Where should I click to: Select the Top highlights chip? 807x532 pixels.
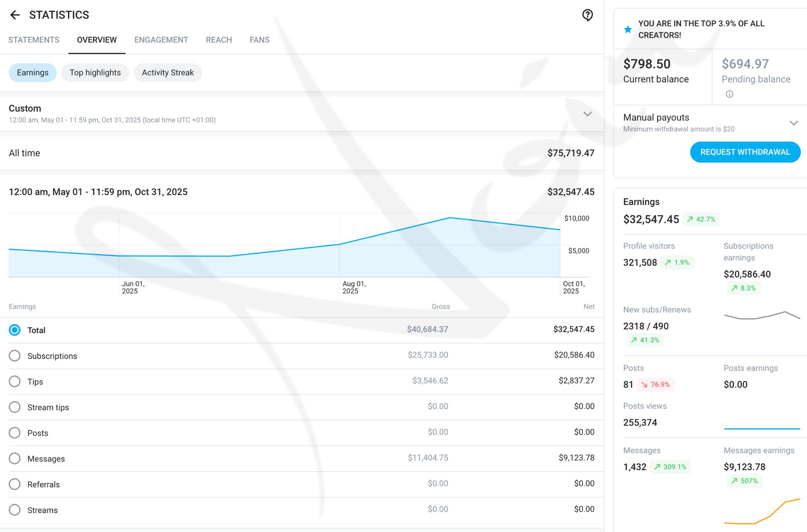point(95,73)
